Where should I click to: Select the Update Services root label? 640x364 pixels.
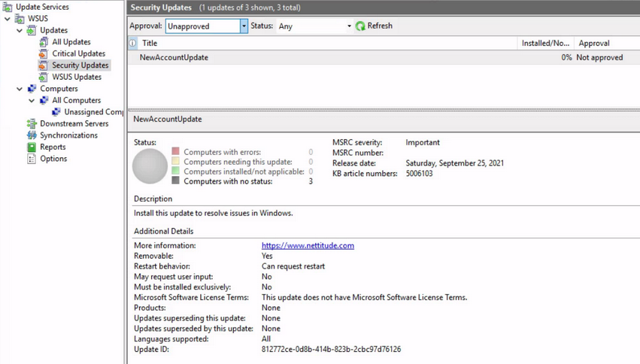coord(42,7)
